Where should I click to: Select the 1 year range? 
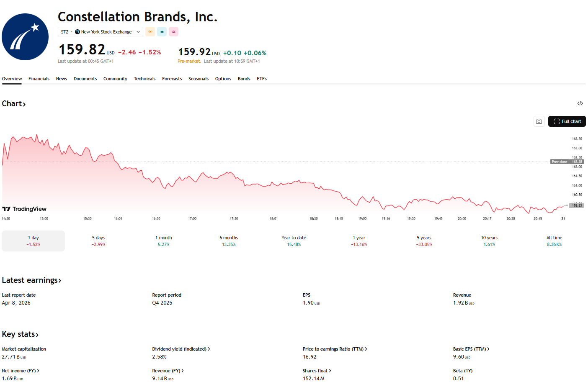coord(359,241)
